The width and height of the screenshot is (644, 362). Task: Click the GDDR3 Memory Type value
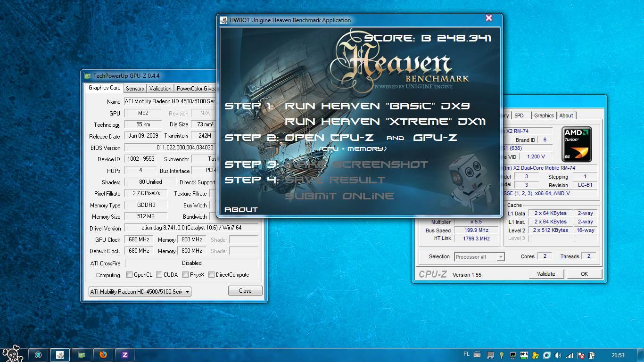click(x=147, y=205)
